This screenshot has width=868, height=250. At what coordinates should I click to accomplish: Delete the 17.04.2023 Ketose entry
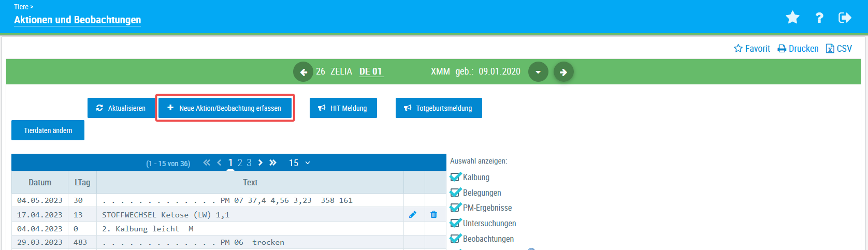tap(434, 214)
